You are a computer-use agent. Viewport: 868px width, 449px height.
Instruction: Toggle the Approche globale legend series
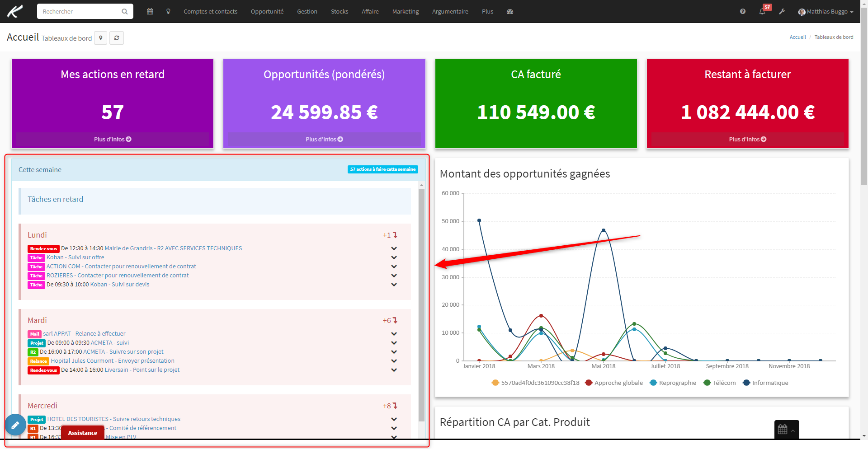click(614, 383)
